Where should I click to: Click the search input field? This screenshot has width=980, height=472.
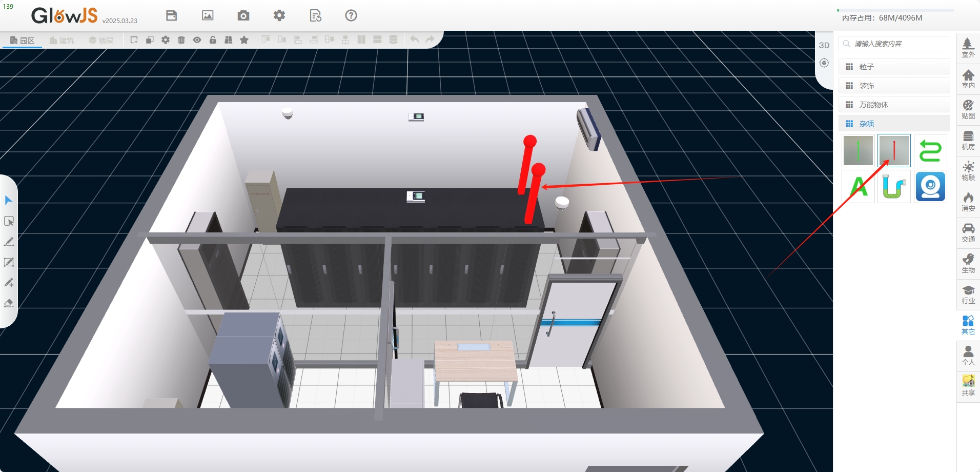(x=894, y=44)
